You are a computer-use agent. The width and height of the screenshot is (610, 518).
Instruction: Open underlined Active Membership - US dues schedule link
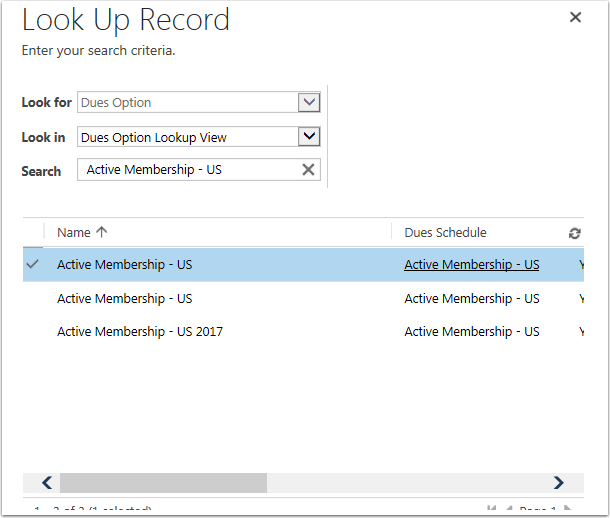pos(472,264)
